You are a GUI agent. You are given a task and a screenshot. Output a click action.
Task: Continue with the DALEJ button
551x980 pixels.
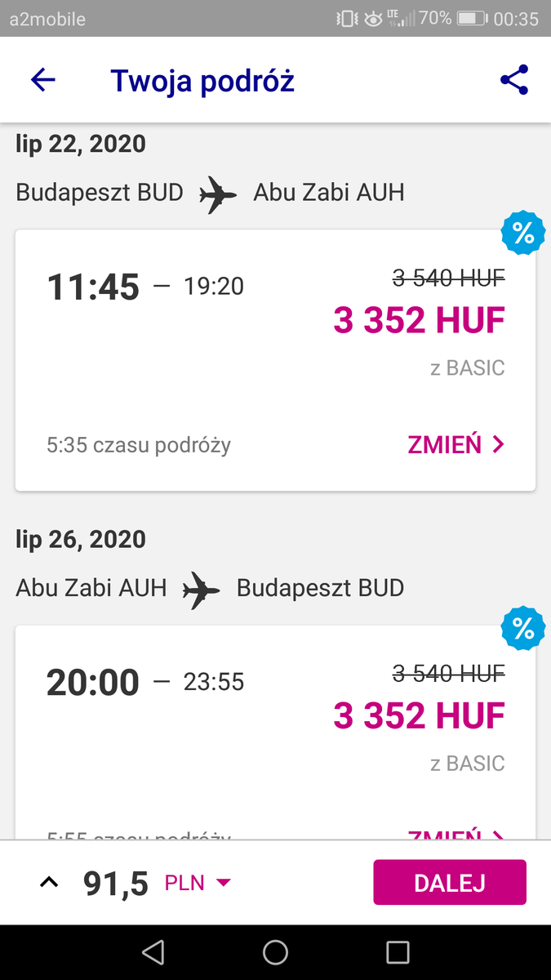click(x=450, y=882)
